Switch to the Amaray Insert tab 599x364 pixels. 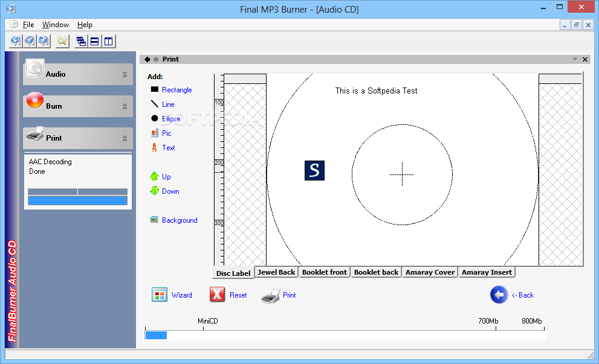(487, 272)
